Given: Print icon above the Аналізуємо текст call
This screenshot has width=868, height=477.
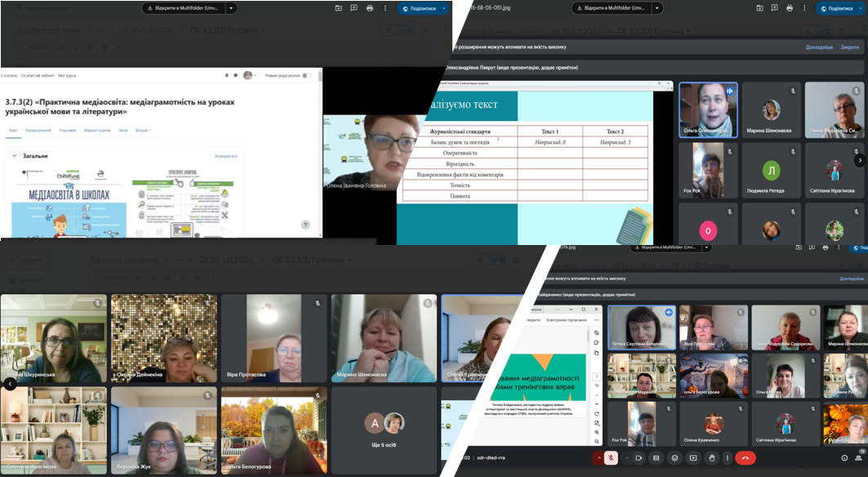Looking at the screenshot, I should point(790,8).
